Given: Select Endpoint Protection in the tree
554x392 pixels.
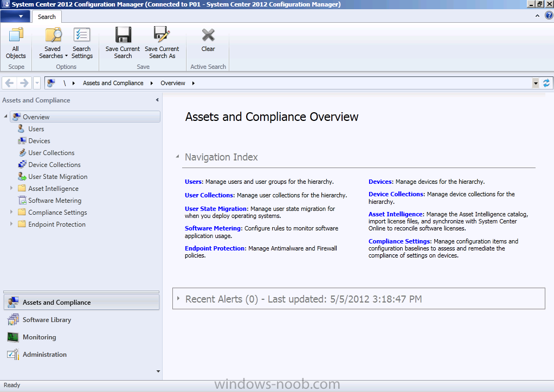Looking at the screenshot, I should [57, 224].
